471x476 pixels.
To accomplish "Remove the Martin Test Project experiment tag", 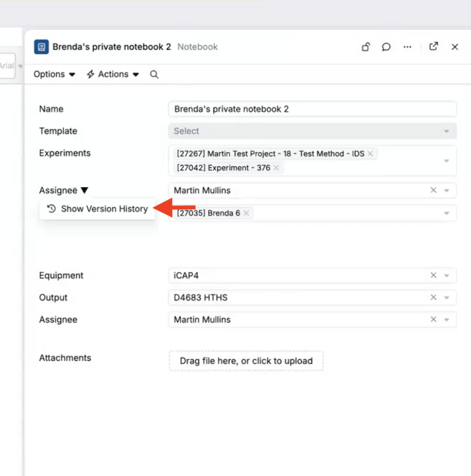I will 370,153.
